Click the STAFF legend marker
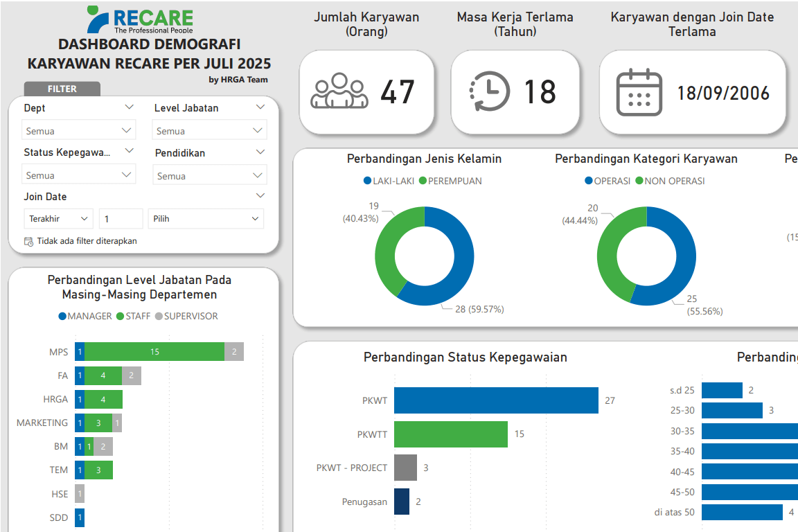Viewport: 798px width, 532px height. point(120,316)
